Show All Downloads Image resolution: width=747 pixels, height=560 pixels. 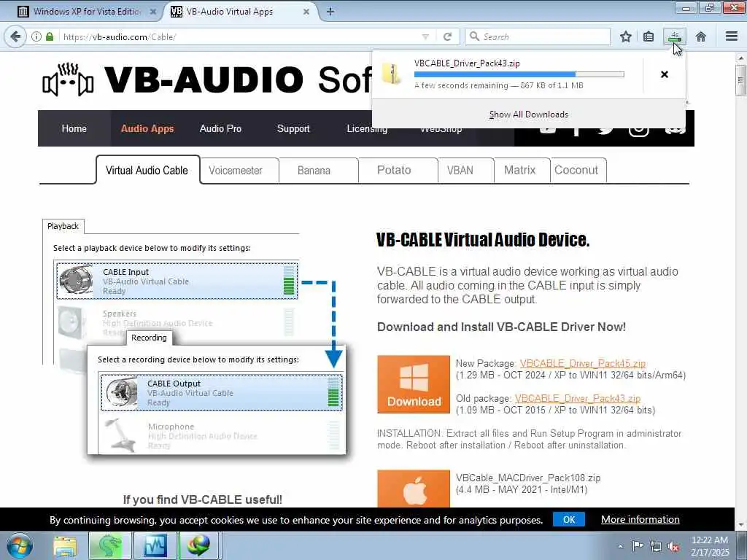(x=528, y=114)
